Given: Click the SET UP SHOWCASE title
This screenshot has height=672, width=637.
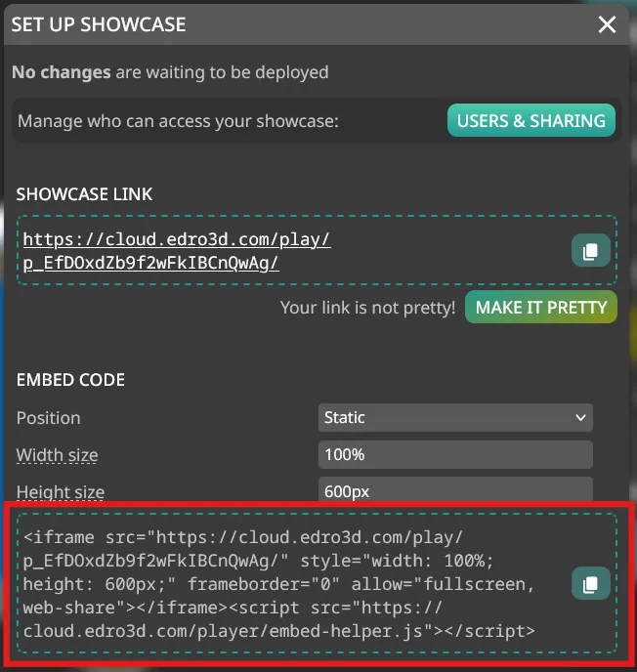Looking at the screenshot, I should 99,24.
